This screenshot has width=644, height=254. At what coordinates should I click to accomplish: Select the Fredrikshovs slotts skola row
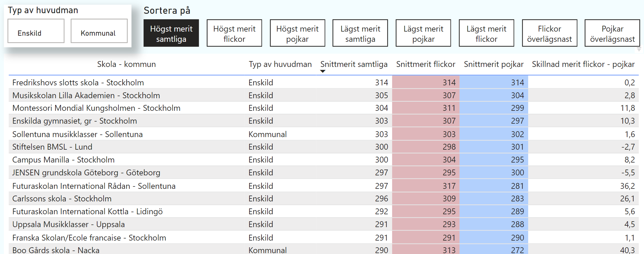pos(78,83)
